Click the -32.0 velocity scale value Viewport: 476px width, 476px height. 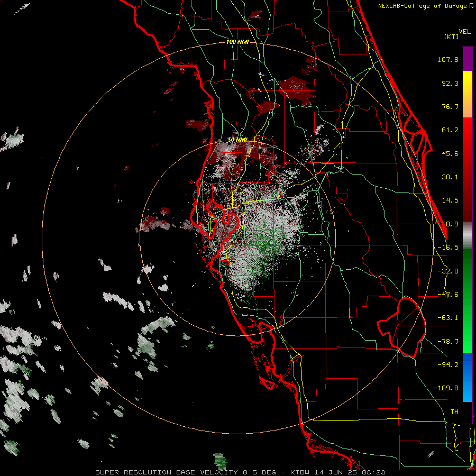[x=448, y=271]
